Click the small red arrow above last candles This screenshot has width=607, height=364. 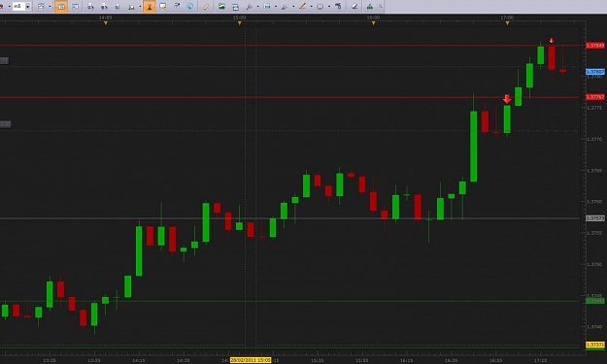[552, 41]
